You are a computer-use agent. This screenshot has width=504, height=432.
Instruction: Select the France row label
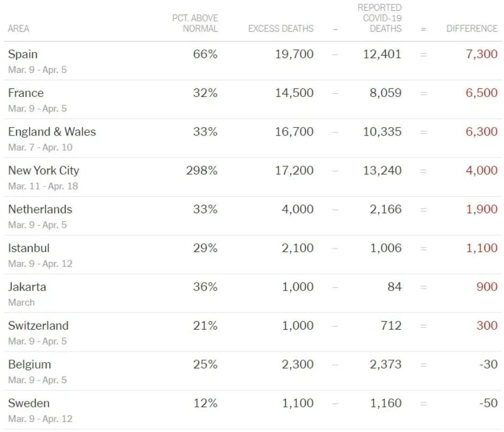coord(26,93)
